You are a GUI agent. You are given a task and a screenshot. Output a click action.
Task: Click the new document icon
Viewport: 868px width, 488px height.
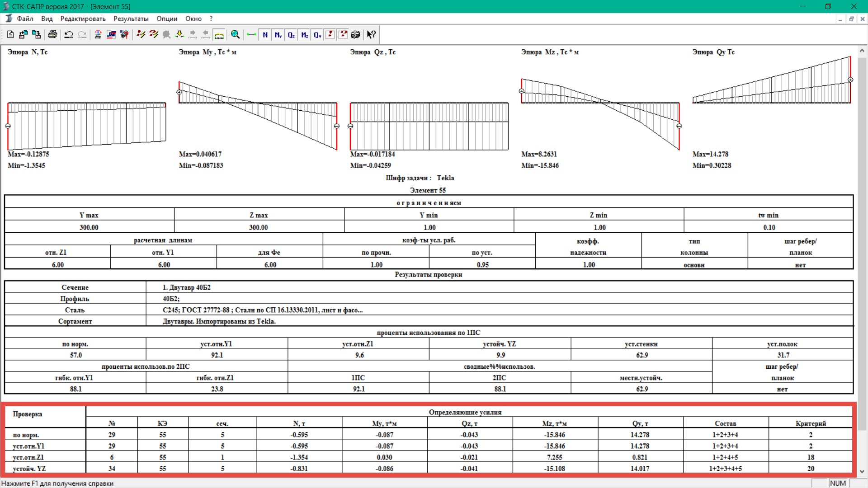tap(10, 35)
